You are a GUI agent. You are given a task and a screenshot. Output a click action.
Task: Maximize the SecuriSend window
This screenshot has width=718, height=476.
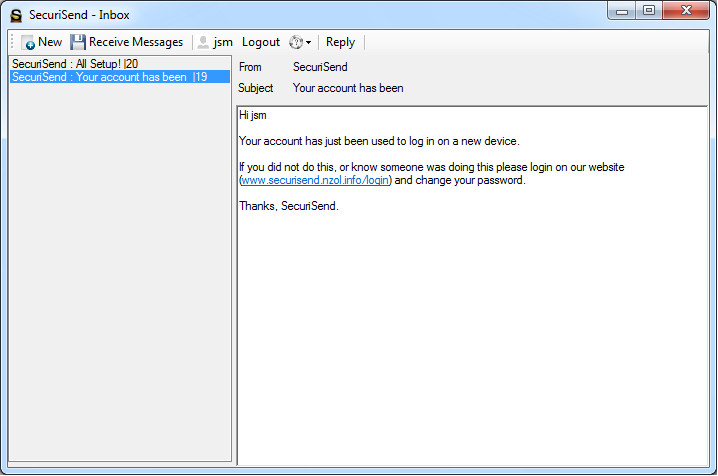[649, 11]
